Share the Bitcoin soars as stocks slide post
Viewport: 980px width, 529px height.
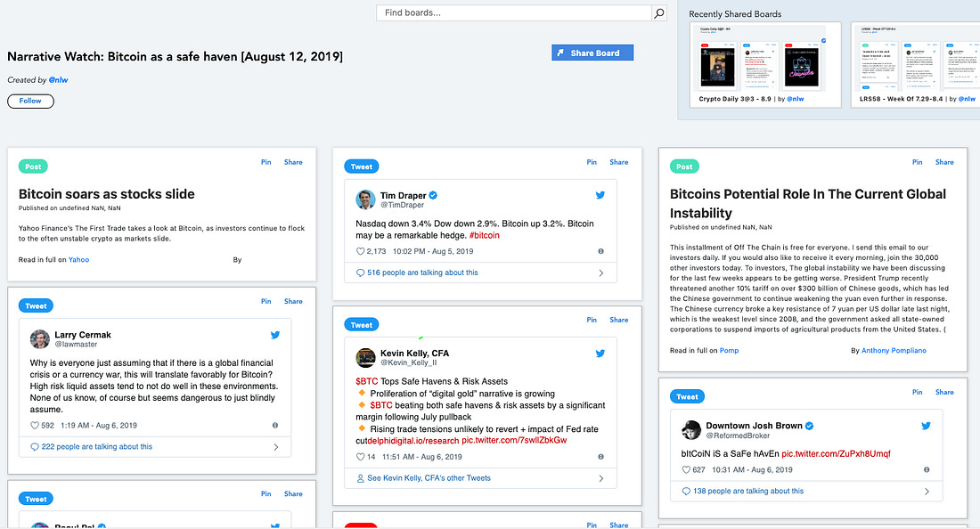(293, 162)
